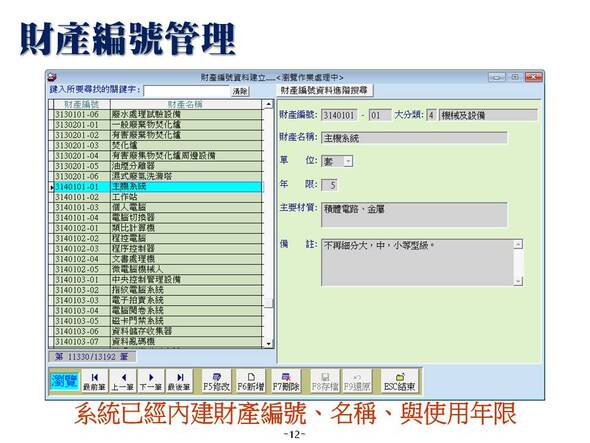Select row 3140103-07
Viewport: 590px width, 443px height.
click(158, 342)
